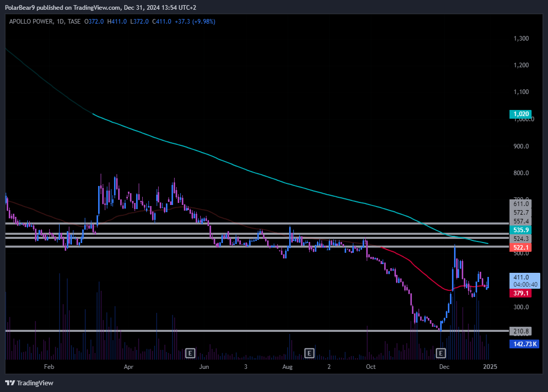
Task: Click the red 379.1 moving average label
Action: click(x=521, y=293)
